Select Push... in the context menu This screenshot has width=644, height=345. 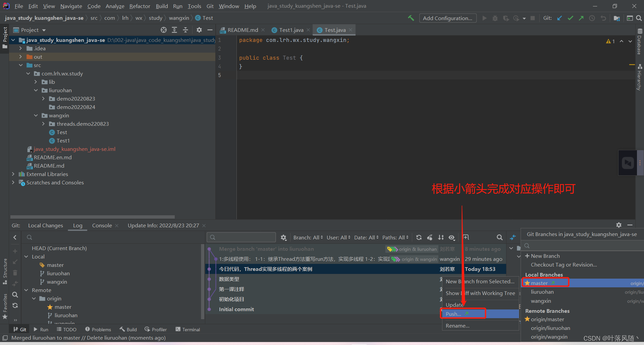pos(480,314)
